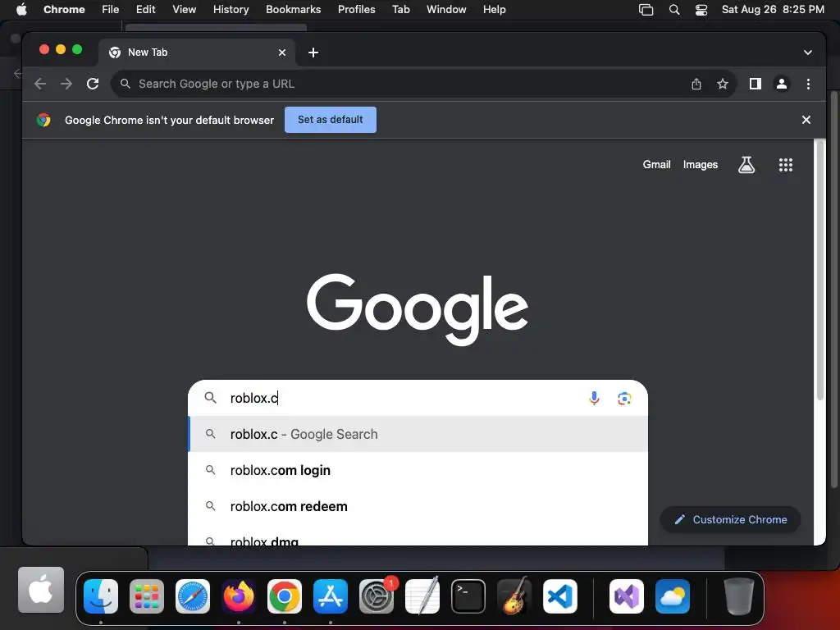The height and width of the screenshot is (630, 840).
Task: Open the Window menu
Action: [x=446, y=9]
